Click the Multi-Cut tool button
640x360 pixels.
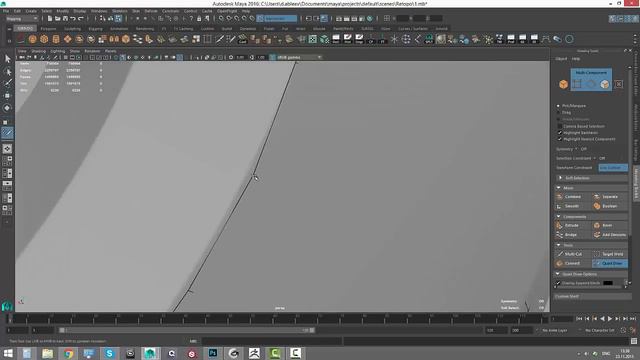pos(573,254)
